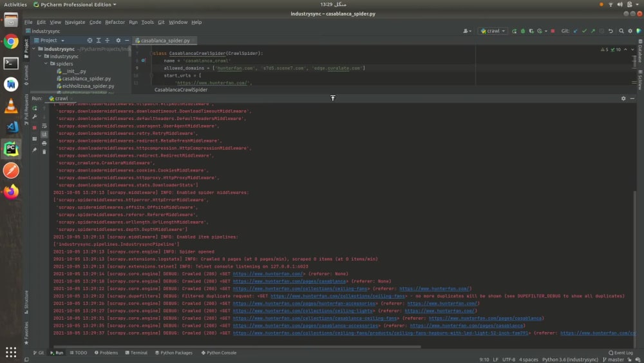This screenshot has width=644, height=363.
Task: Open Firefox from the Ubuntu dock
Action: click(x=11, y=192)
